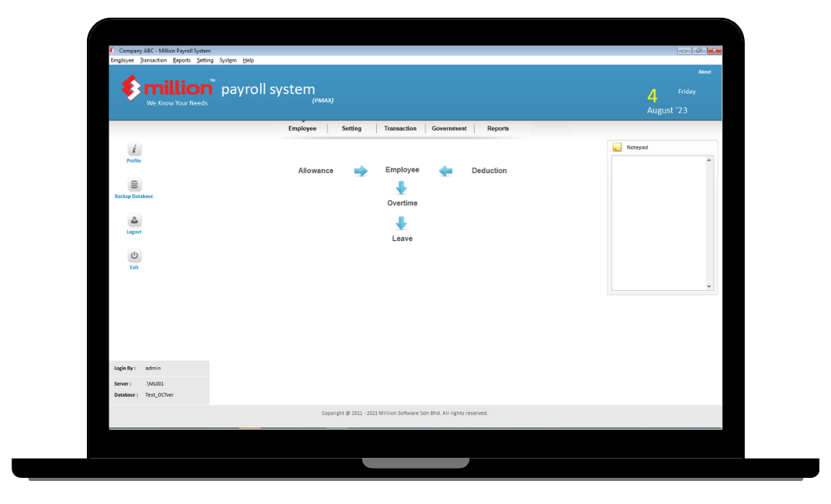Click the down arrow above Leave
This screenshot has height=504, width=831.
[401, 223]
